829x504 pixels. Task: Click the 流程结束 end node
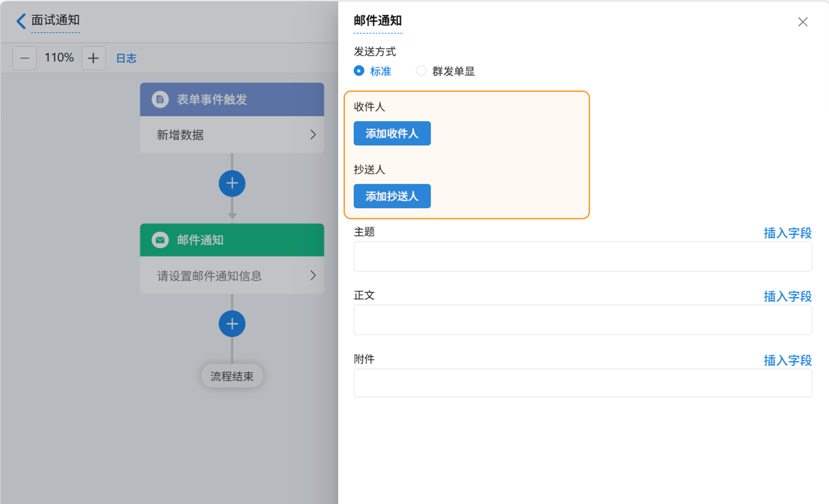pyautogui.click(x=232, y=376)
